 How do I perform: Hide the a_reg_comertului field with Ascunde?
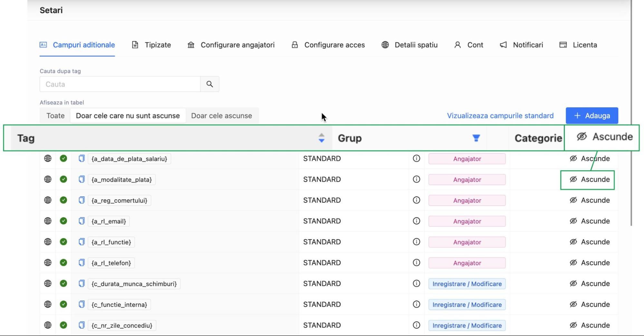point(590,200)
